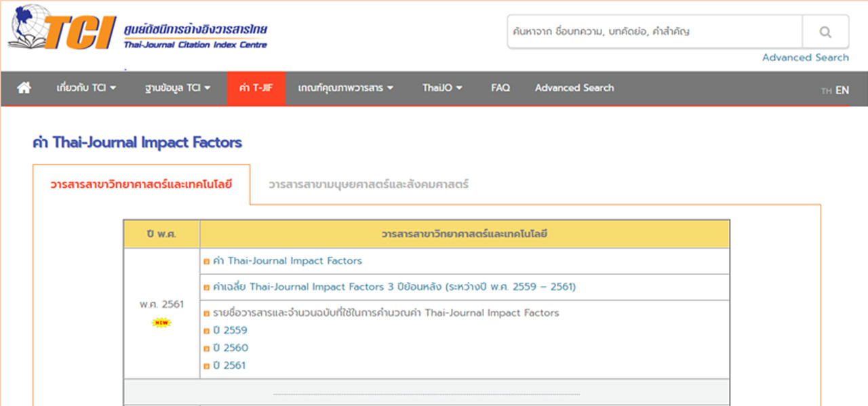Switch language to TH
The image size is (868, 406).
point(826,91)
